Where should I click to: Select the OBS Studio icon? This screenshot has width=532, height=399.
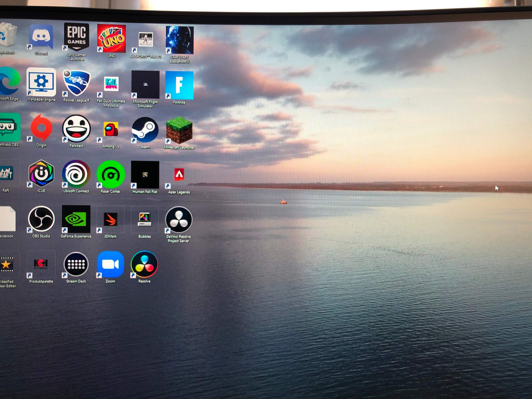coord(41,219)
